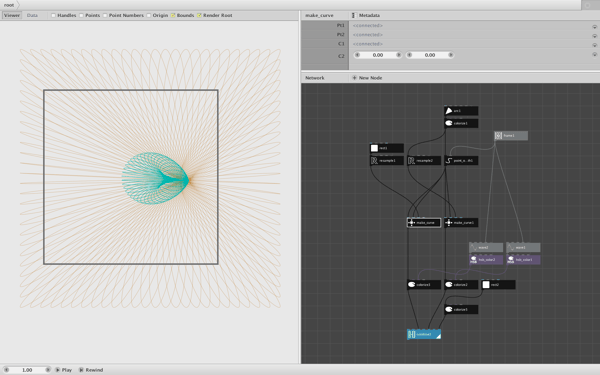600x375 pixels.
Task: Click the Network panel label
Action: tap(315, 78)
